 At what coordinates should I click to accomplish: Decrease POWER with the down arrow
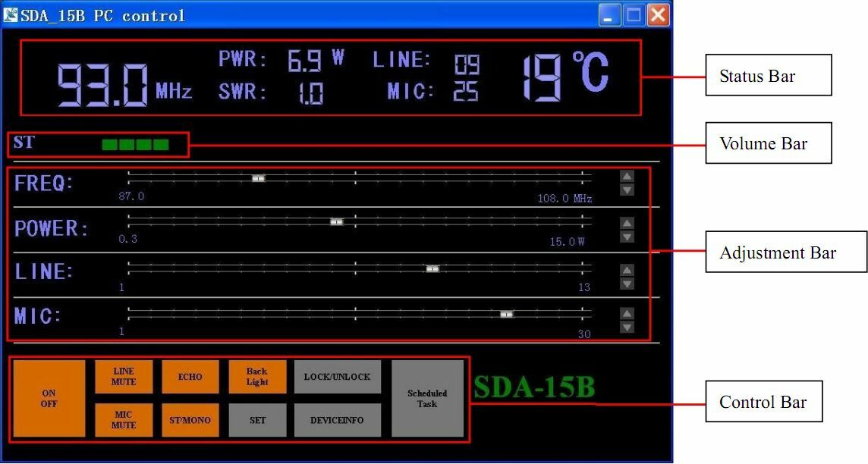tap(627, 237)
